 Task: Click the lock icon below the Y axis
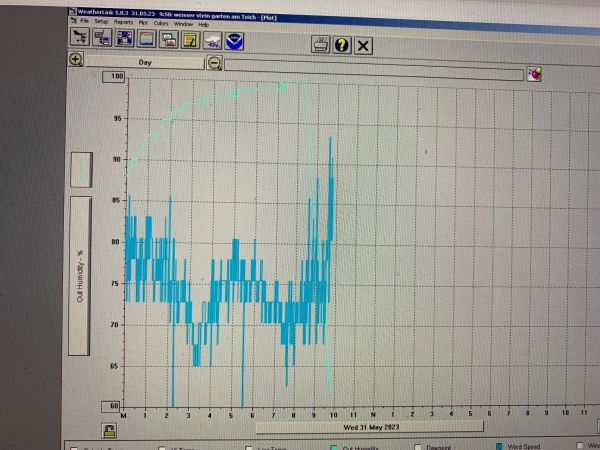pos(107,429)
